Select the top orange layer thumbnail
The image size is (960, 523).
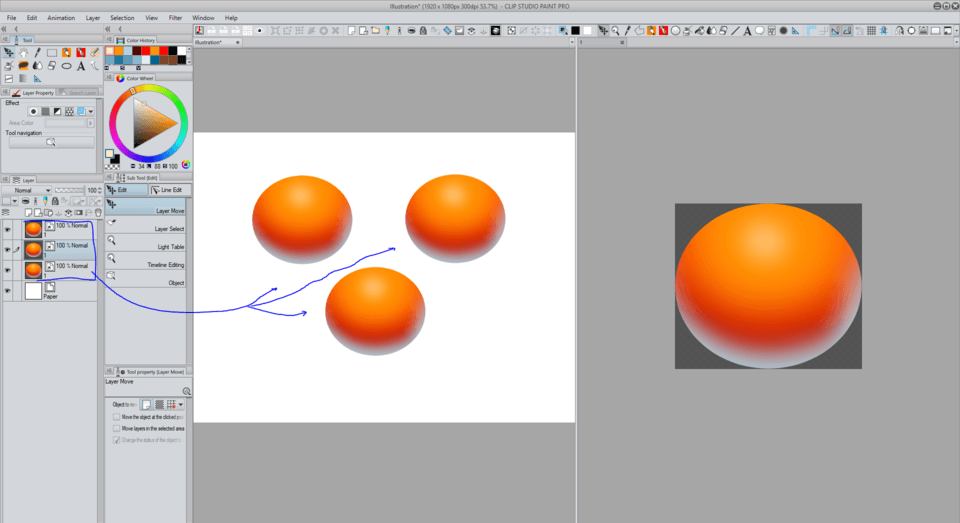point(33,230)
